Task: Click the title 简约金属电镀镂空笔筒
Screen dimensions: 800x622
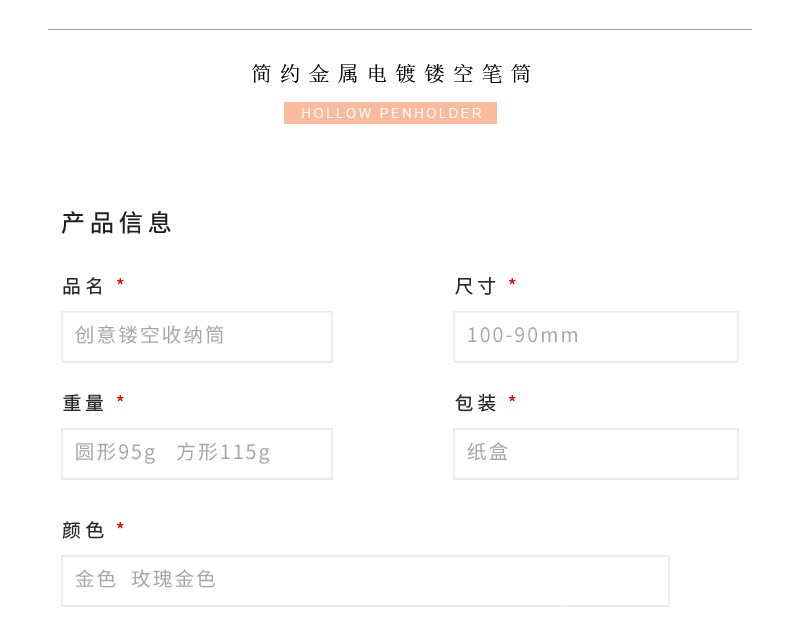Action: pyautogui.click(x=391, y=74)
